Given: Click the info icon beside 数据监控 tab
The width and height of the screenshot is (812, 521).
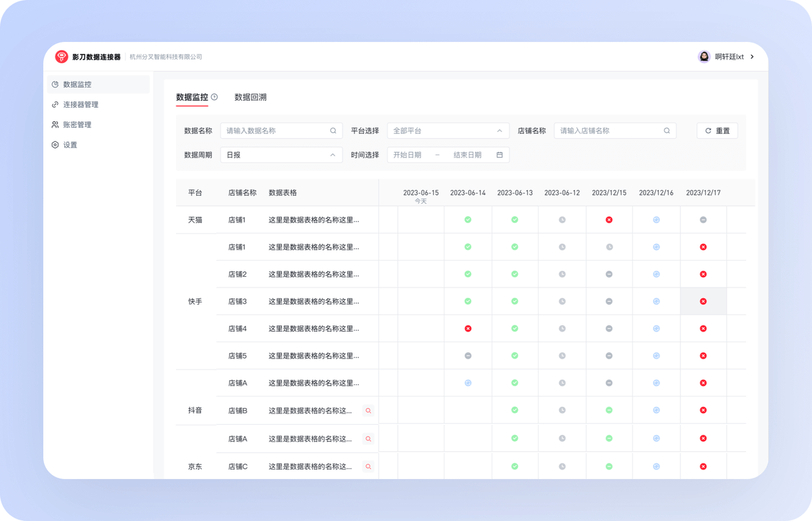Looking at the screenshot, I should point(215,97).
